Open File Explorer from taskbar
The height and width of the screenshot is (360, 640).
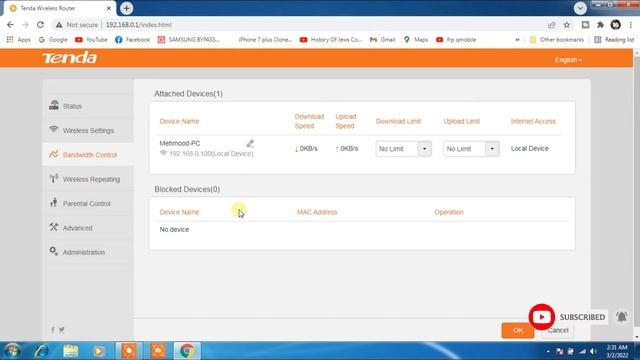click(71, 351)
